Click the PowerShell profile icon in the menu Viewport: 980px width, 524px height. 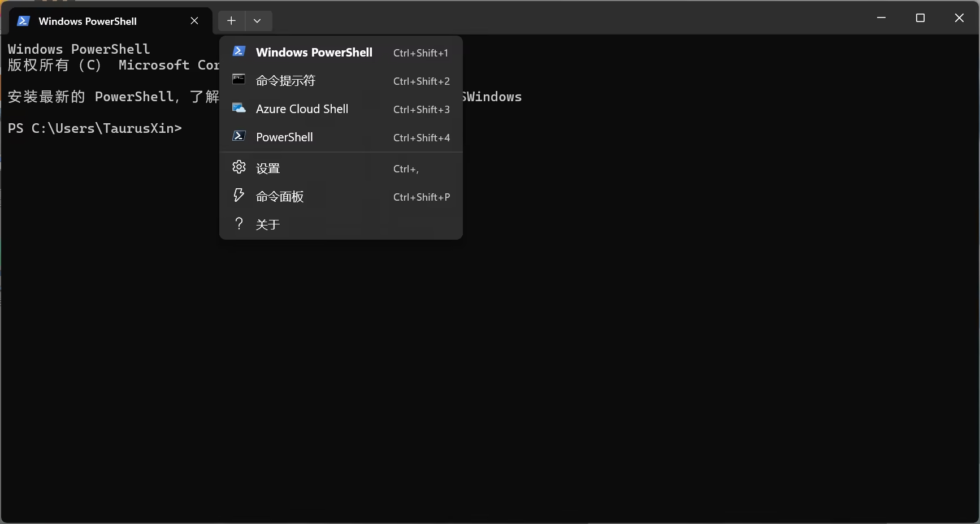(x=239, y=136)
